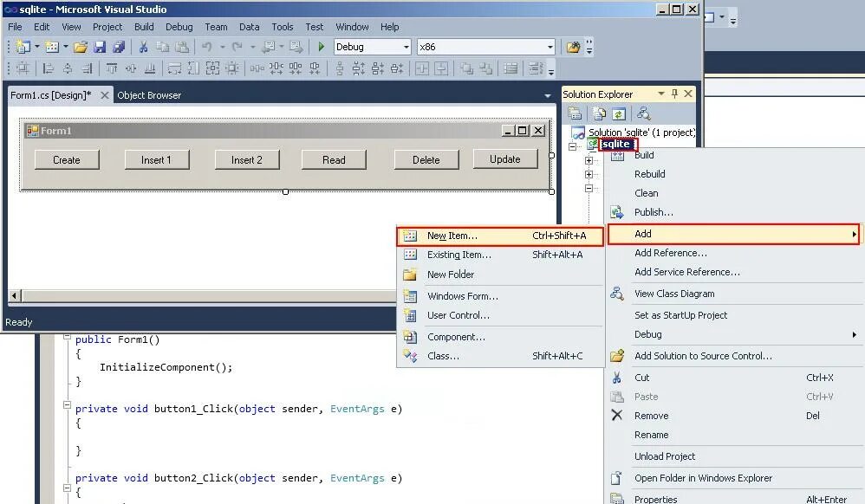Click the Navigate Backward toolbar icon
This screenshot has height=504, width=865.
[268, 47]
